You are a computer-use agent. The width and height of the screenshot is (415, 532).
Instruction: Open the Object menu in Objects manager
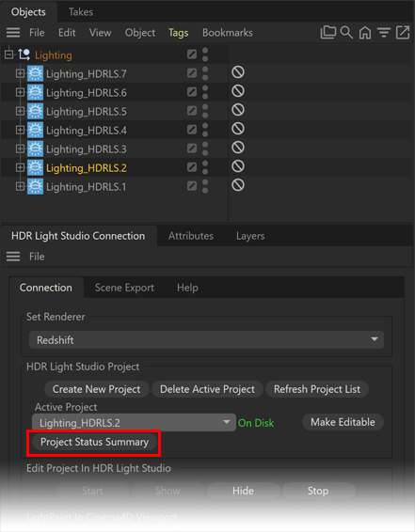coord(140,33)
